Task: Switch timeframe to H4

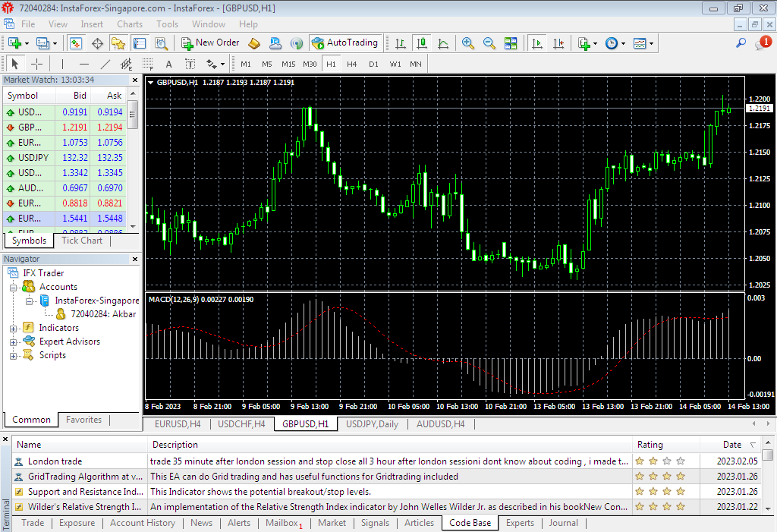Action: point(352,64)
